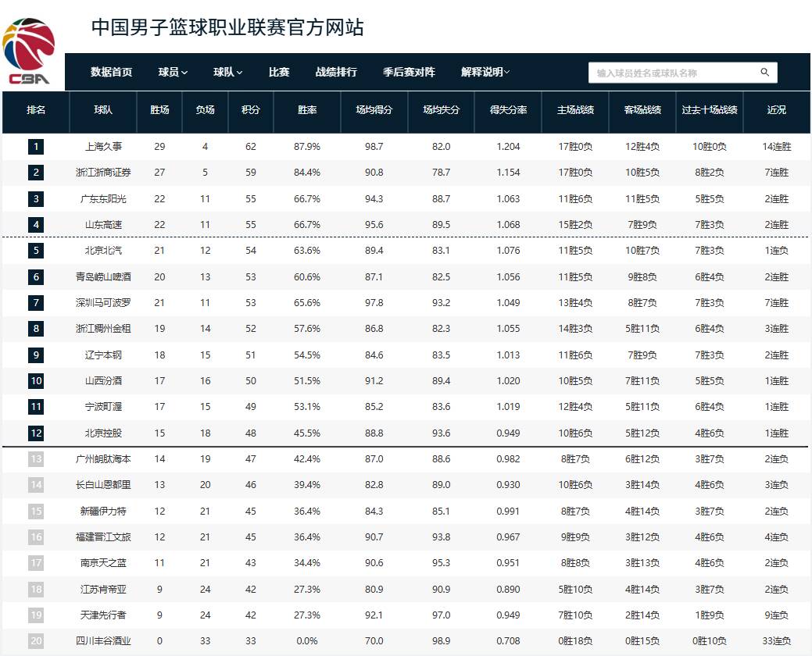Click inside the player or team search field

click(x=672, y=73)
